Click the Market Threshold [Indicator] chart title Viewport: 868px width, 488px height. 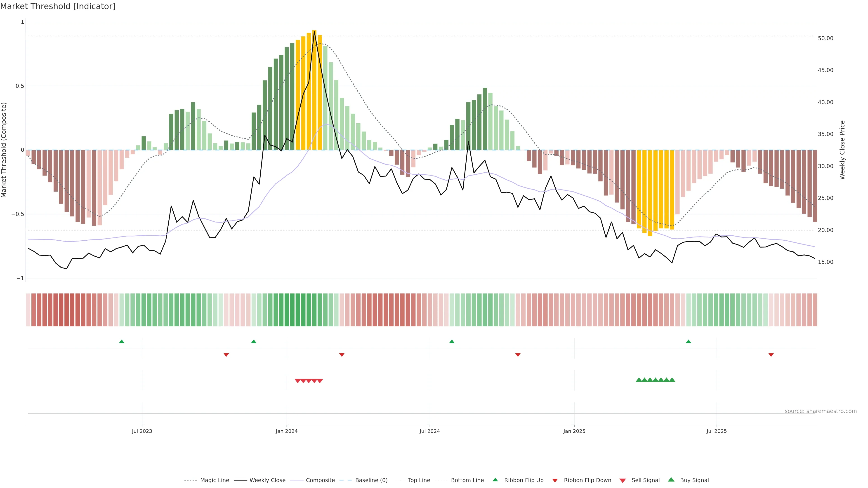coord(58,6)
